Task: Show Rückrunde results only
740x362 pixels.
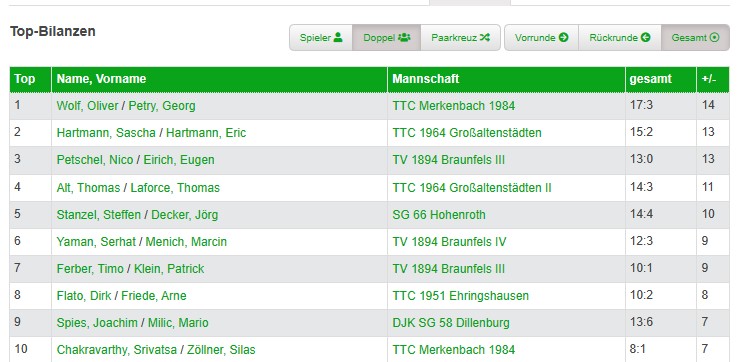Action: pyautogui.click(x=620, y=38)
